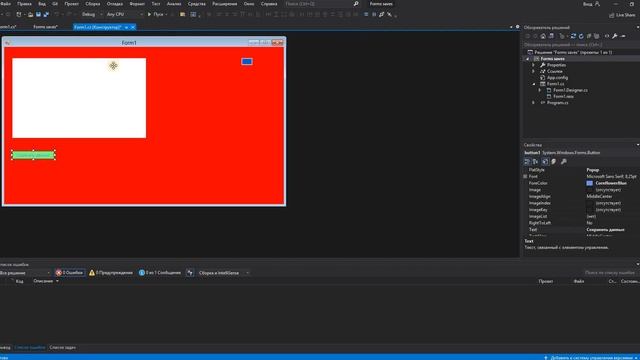This screenshot has width=640, height=360.
Task: Open the Все решение scope dropdown
Action: (25, 273)
